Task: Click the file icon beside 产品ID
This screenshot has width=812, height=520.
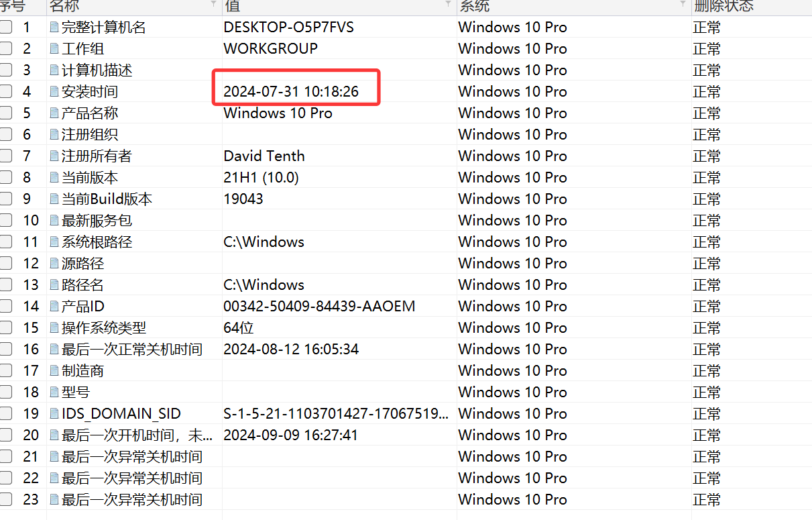Action: tap(54, 307)
